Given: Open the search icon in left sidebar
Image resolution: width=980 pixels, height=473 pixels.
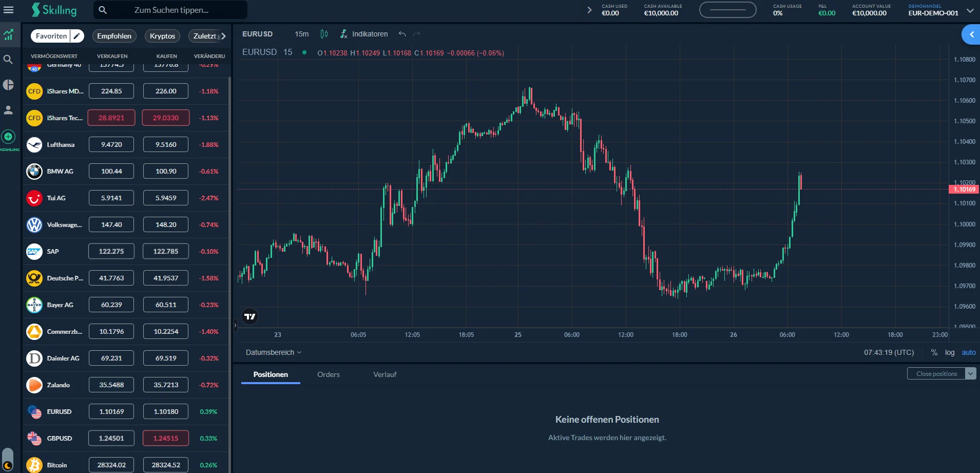Looking at the screenshot, I should coord(8,59).
